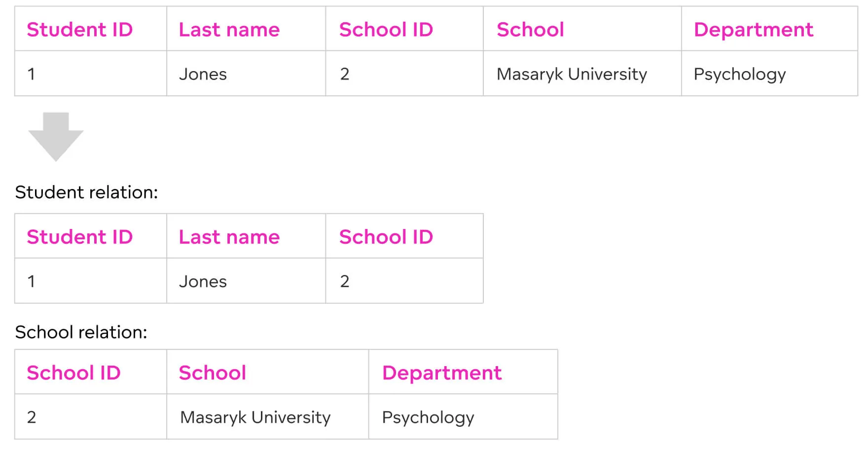Viewport: 868px width, 450px height.
Task: Click Department header in School relation table
Action: tap(441, 373)
